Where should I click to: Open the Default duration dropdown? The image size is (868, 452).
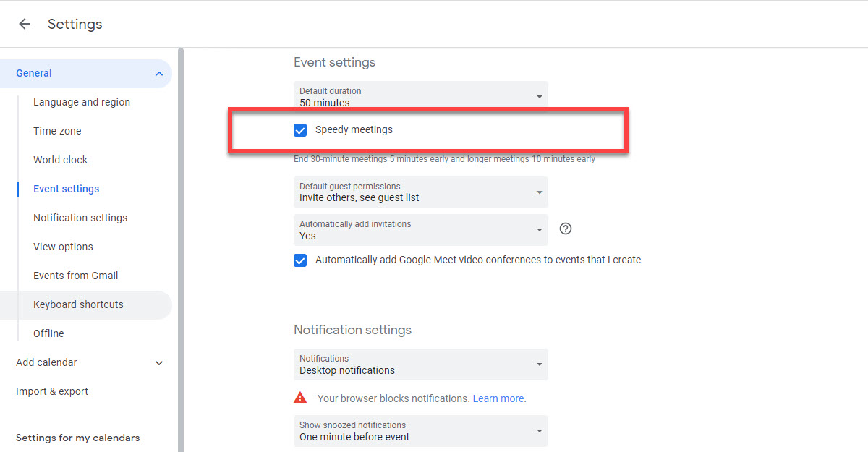421,96
